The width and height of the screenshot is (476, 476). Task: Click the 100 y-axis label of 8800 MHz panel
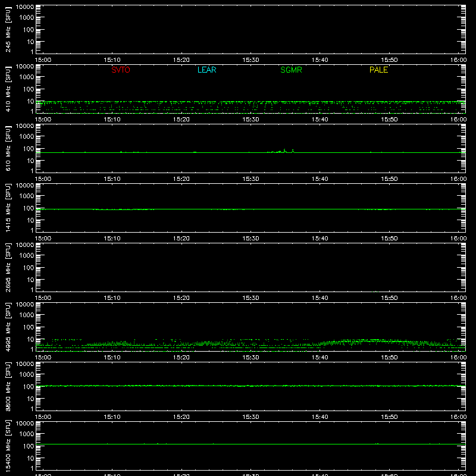pos(29,387)
